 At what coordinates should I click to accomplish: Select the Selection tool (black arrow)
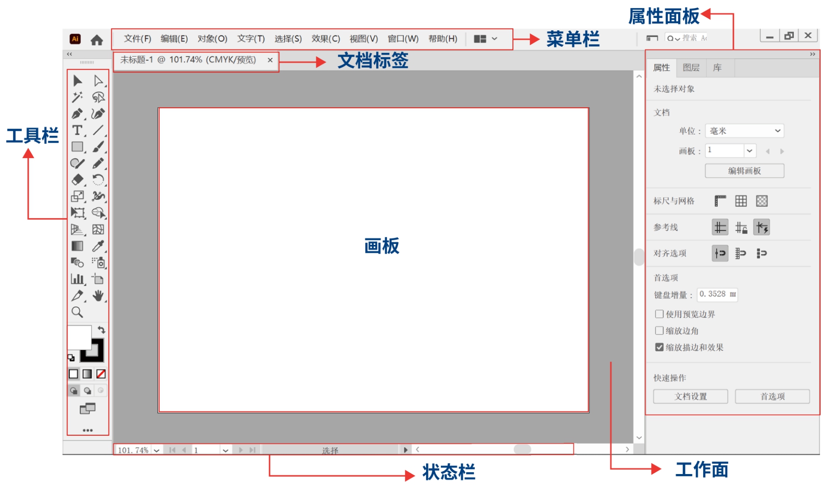(x=77, y=80)
